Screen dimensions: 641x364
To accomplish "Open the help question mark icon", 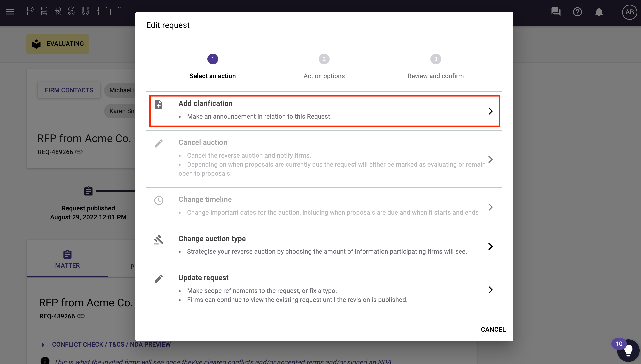I will click(x=577, y=12).
